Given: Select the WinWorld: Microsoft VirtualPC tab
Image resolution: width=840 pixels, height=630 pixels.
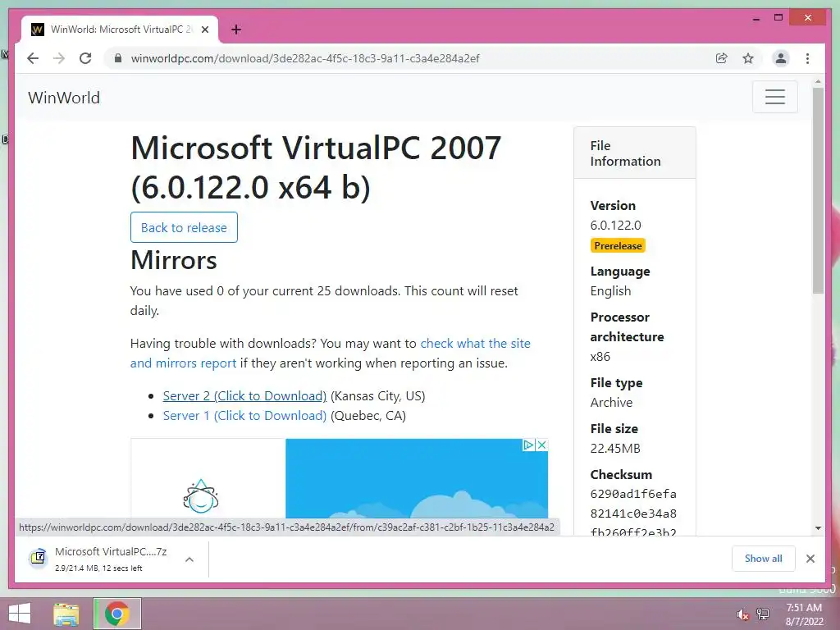Looking at the screenshot, I should coord(120,30).
